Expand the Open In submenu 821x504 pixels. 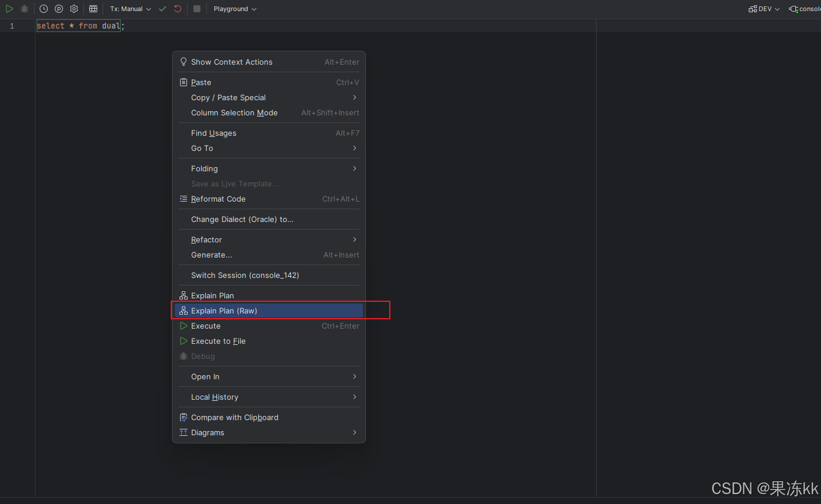tap(269, 376)
